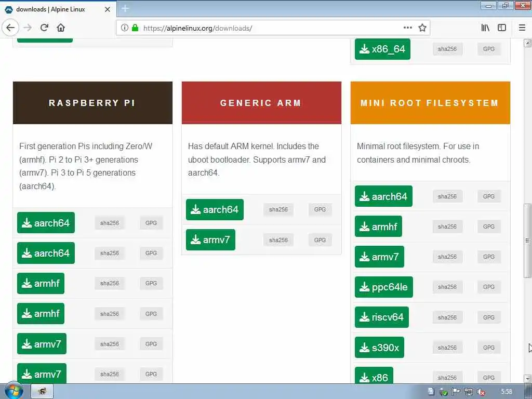Open sha256 for Mini Root armhf

[x=447, y=227]
